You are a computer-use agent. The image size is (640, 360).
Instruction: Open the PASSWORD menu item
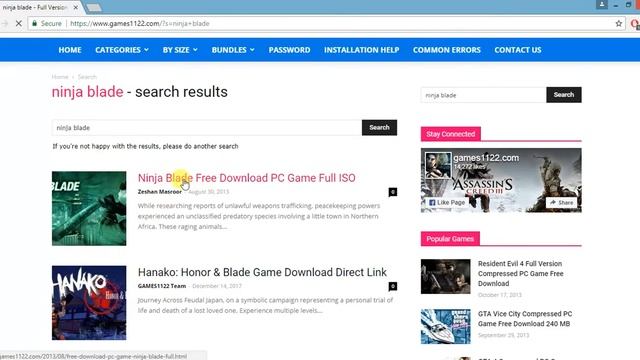tap(289, 50)
